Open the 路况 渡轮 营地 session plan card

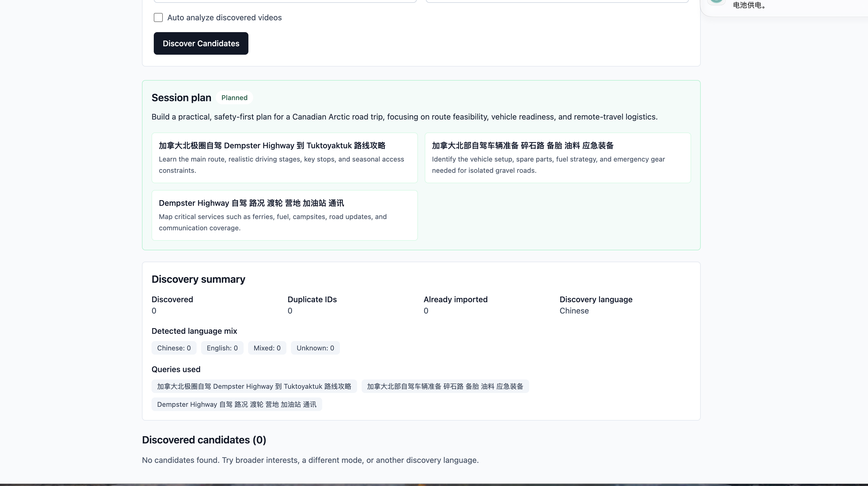point(284,215)
